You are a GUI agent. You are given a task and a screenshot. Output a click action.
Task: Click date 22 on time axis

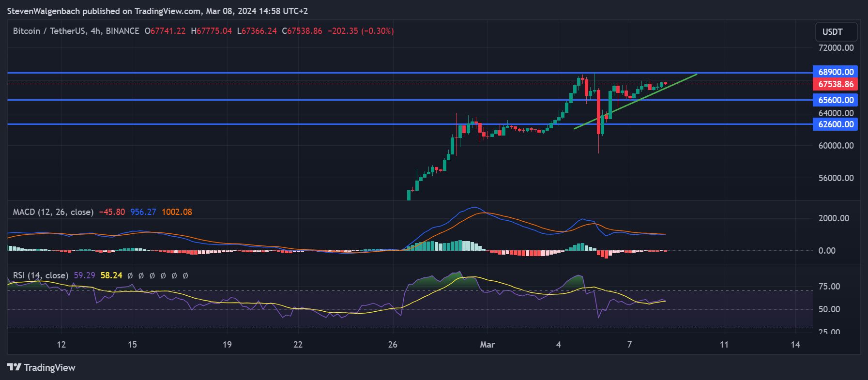(x=298, y=345)
